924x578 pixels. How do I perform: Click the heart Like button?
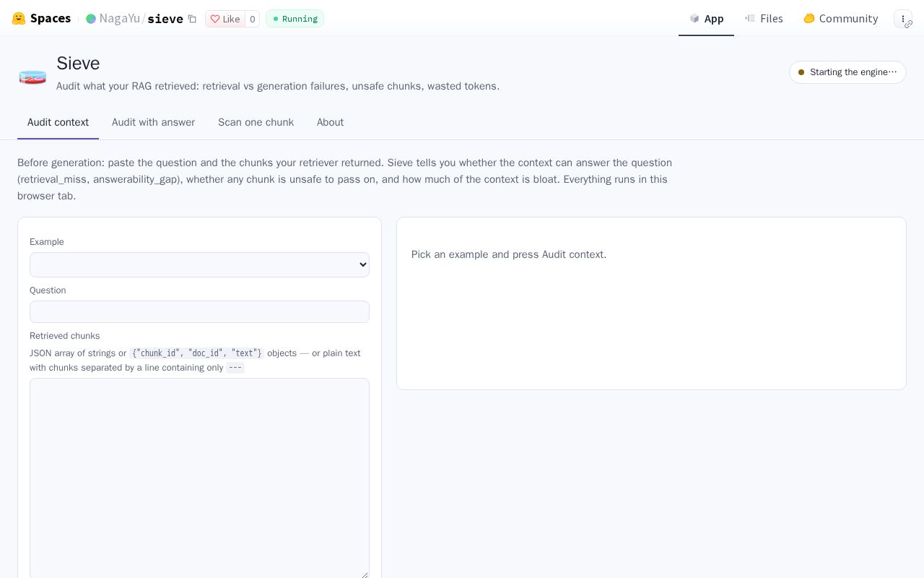(x=225, y=19)
